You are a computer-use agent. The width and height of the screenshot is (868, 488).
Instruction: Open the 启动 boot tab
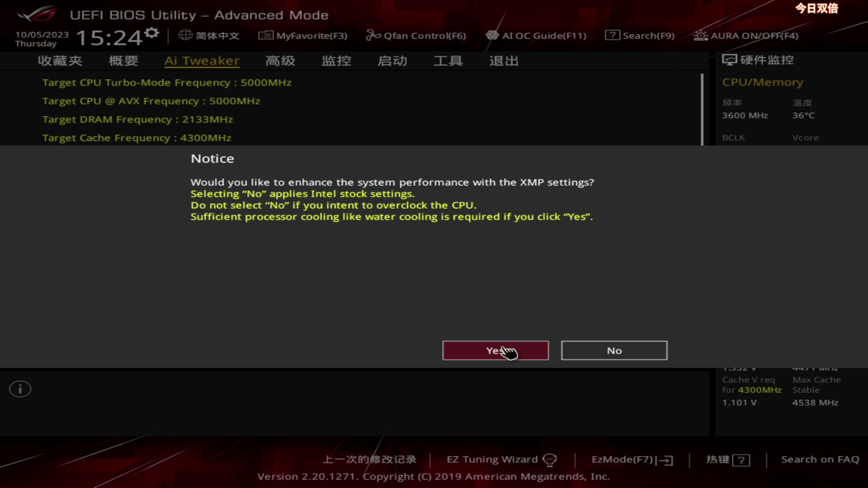(x=392, y=61)
